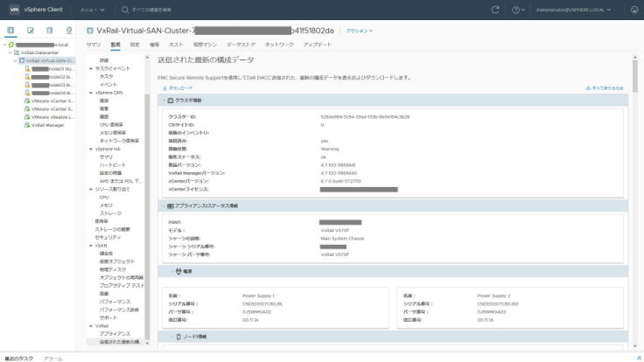Select 物理ディスク under vSAN

point(113,269)
